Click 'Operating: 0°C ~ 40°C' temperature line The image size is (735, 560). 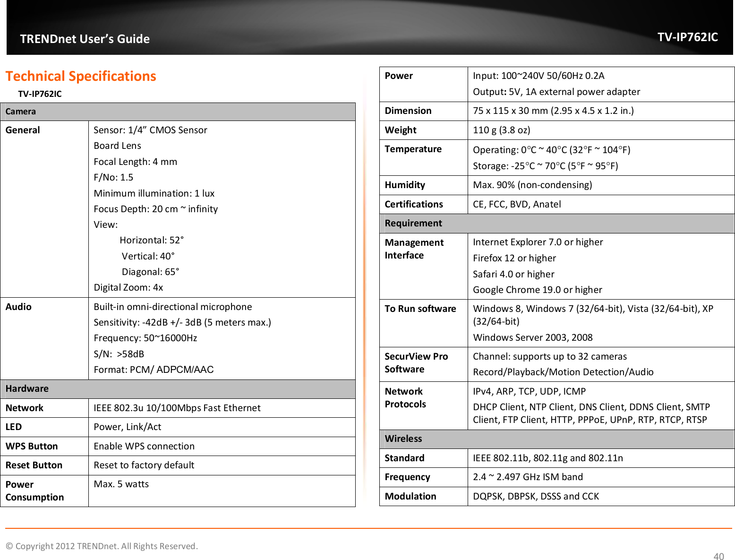[552, 150]
